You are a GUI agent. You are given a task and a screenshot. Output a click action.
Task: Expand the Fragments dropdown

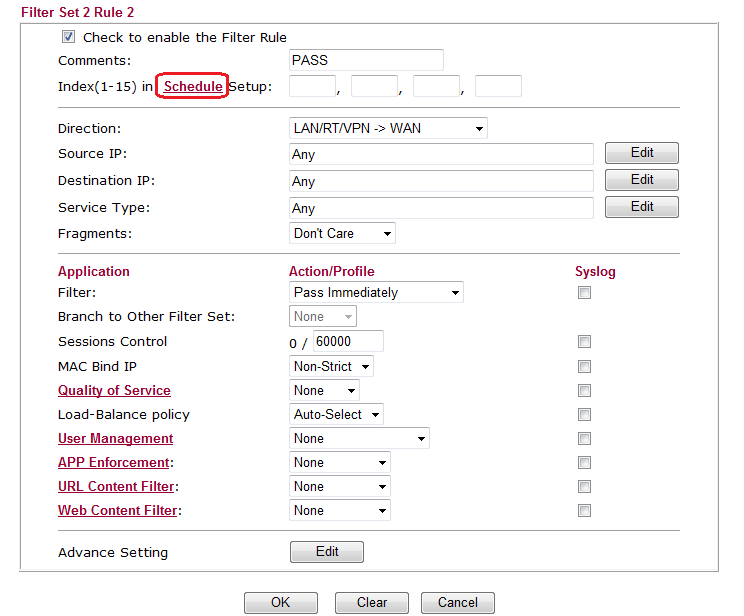pos(342,233)
